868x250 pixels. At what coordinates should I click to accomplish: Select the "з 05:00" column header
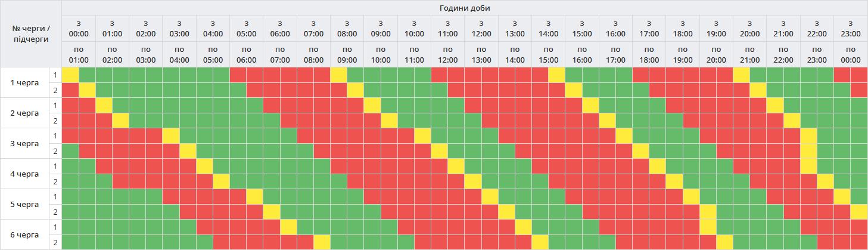pos(247,29)
